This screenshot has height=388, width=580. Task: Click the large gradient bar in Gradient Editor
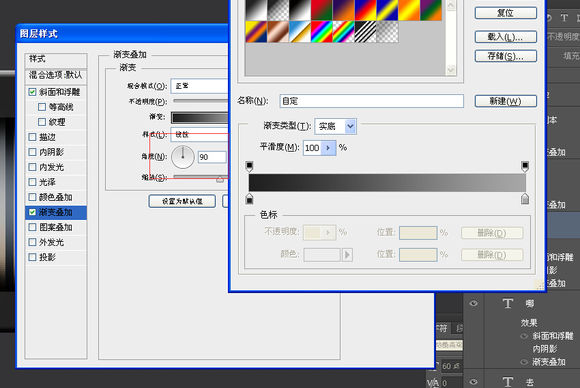(387, 183)
